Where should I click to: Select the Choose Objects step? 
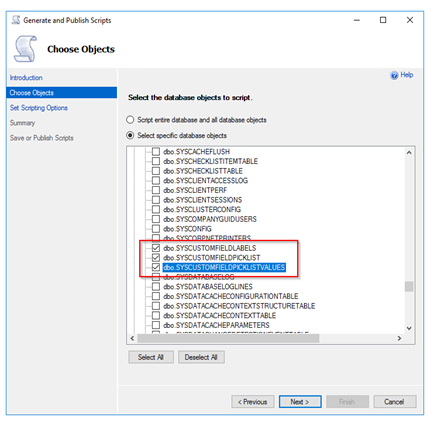click(x=61, y=93)
